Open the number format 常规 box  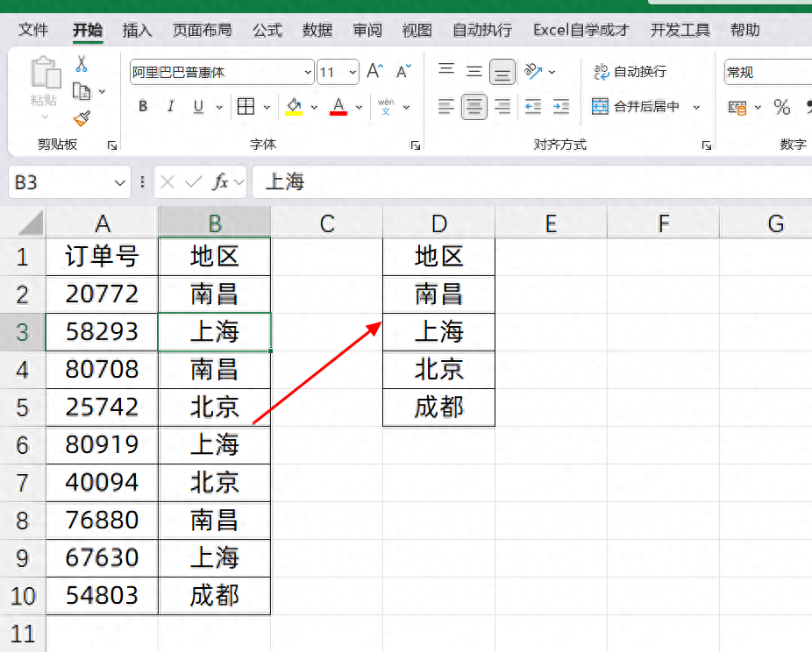click(x=768, y=72)
